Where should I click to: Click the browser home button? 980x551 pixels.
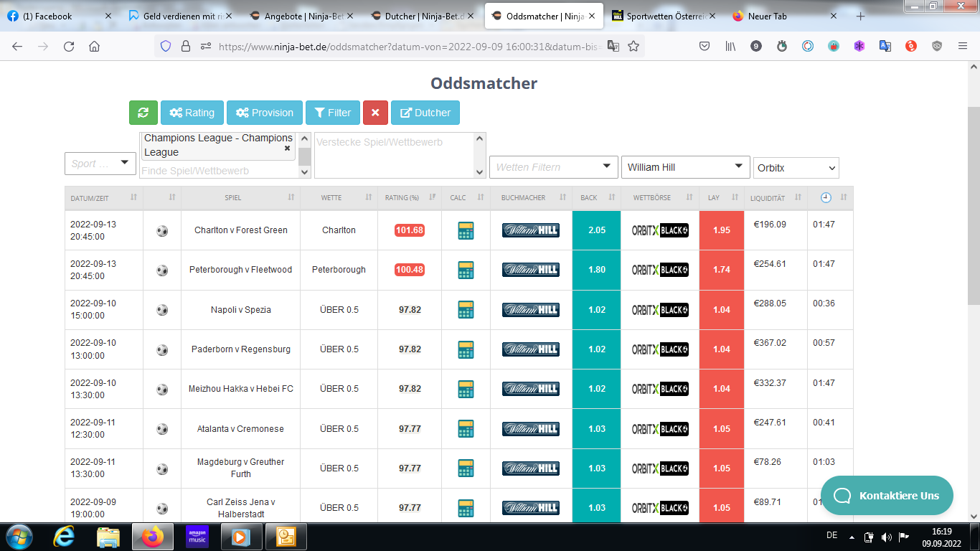click(x=94, y=46)
